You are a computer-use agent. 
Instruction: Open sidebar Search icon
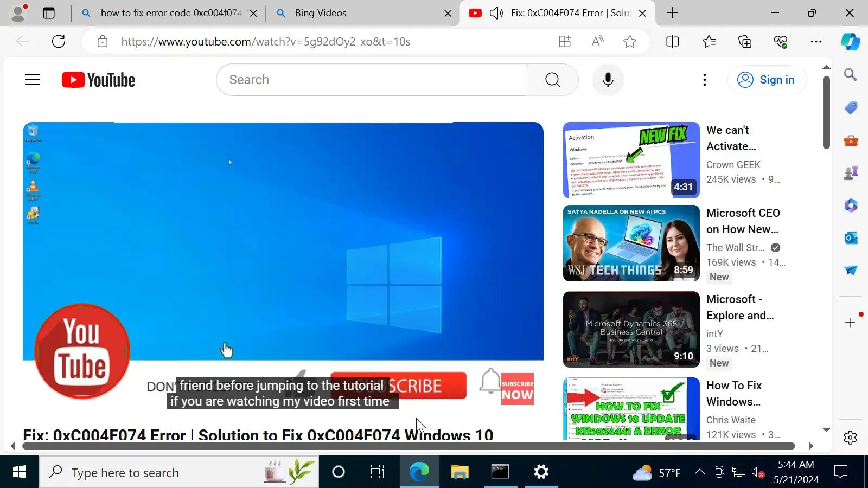click(x=850, y=74)
